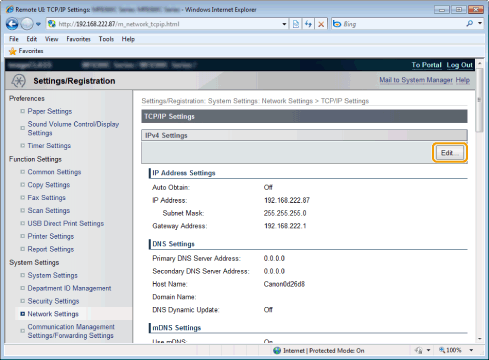Open Security Settings in sidebar
The width and height of the screenshot is (489, 360).
[x=53, y=301]
